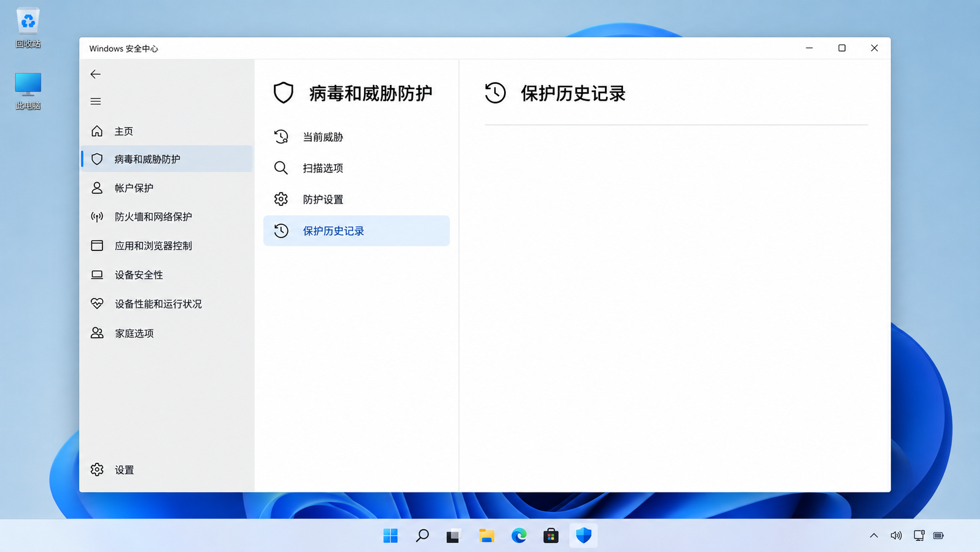Open 主页 in the sidebar
Viewport: 980px width, 552px height.
167,131
